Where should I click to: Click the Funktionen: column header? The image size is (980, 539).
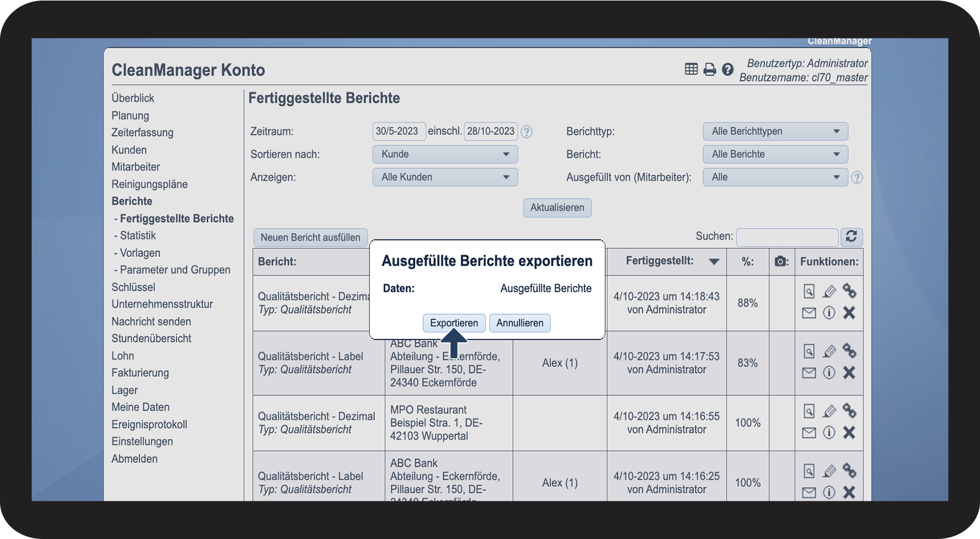click(829, 261)
